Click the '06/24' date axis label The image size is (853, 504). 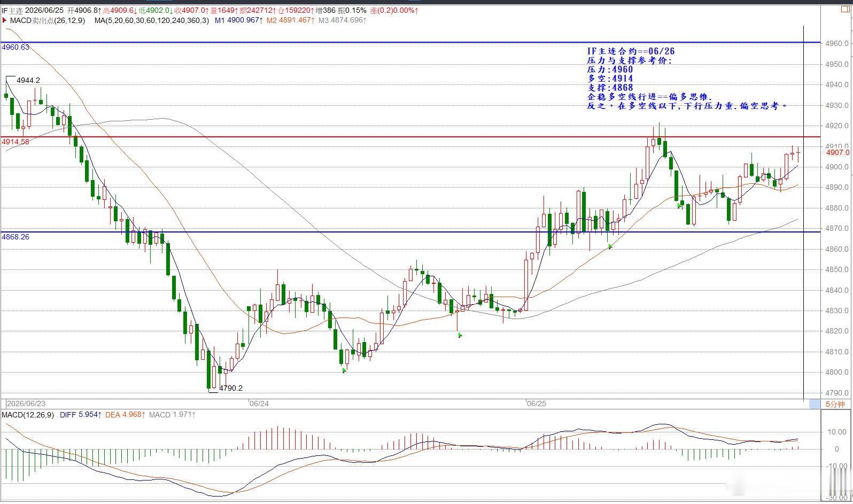tap(259, 404)
